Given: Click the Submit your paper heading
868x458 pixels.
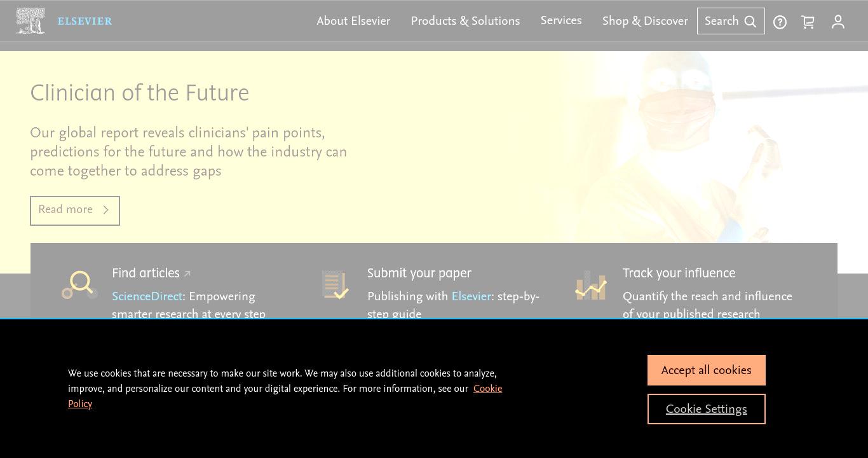Looking at the screenshot, I should (419, 274).
